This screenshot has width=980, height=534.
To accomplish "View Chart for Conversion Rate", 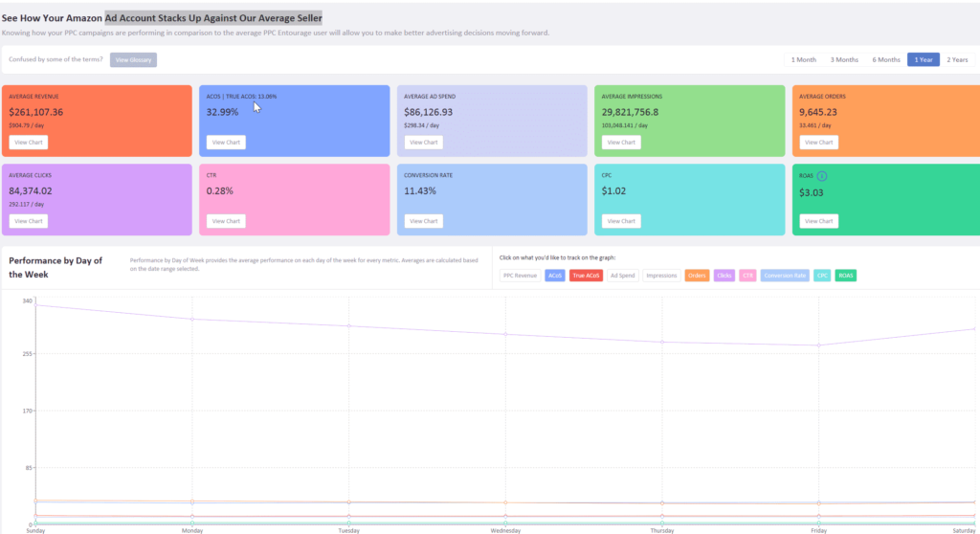I will coord(424,221).
